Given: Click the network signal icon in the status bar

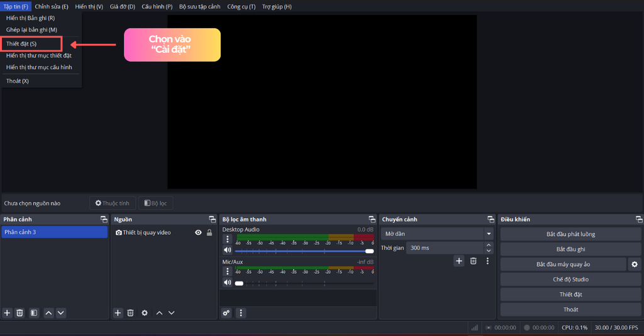Looking at the screenshot, I should click(475, 328).
